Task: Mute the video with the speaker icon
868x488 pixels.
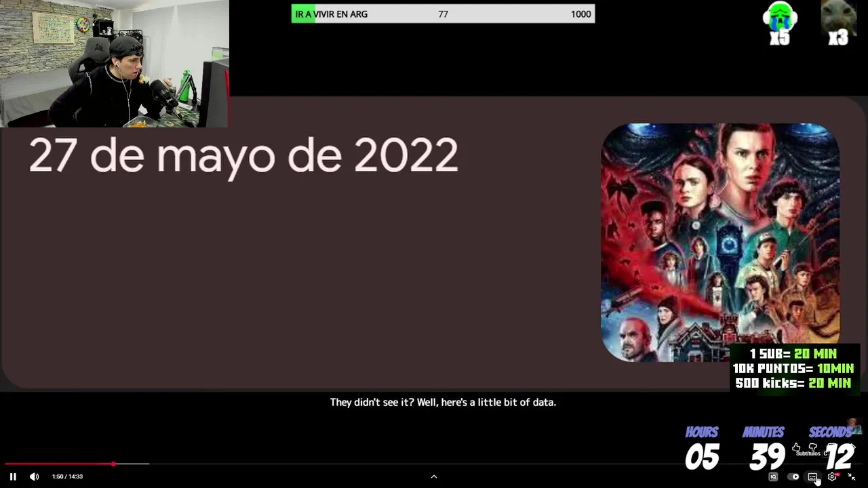Action: [35, 476]
